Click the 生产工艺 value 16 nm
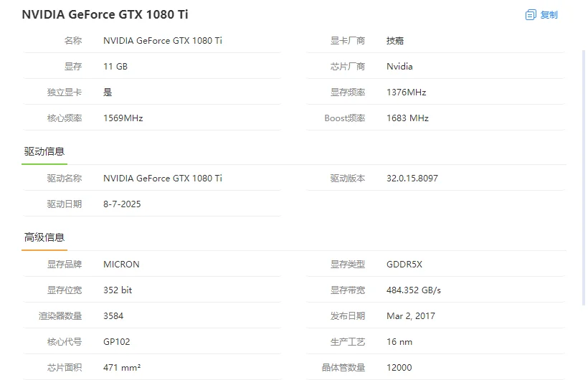Viewport: 588px width, 380px height. tap(399, 342)
